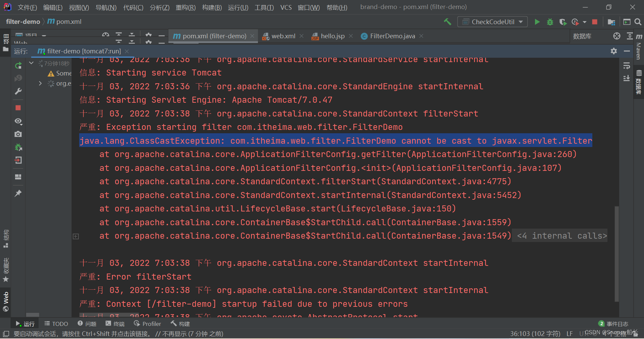
Task: Open the 构建(B) menu
Action: tap(212, 7)
